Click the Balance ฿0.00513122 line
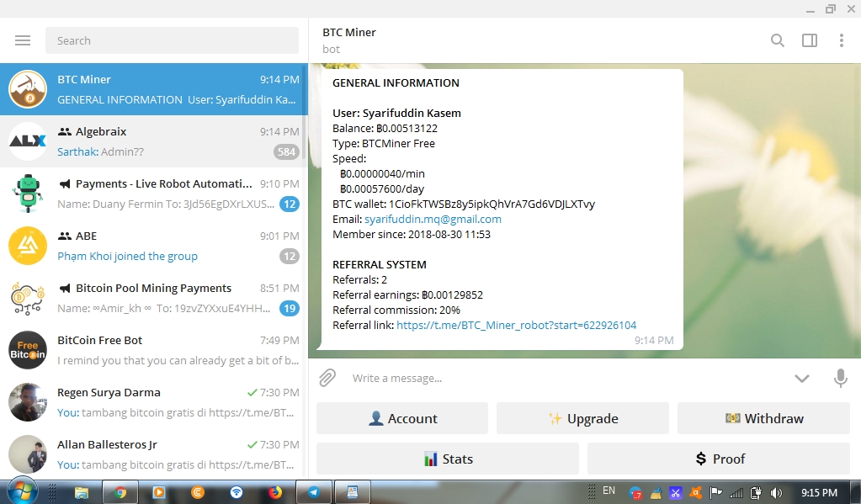 [x=385, y=129]
